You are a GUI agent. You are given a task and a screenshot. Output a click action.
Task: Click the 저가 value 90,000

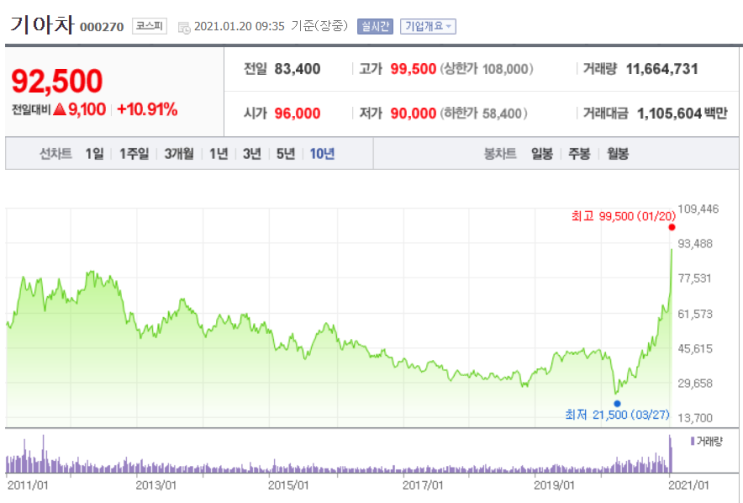413,113
